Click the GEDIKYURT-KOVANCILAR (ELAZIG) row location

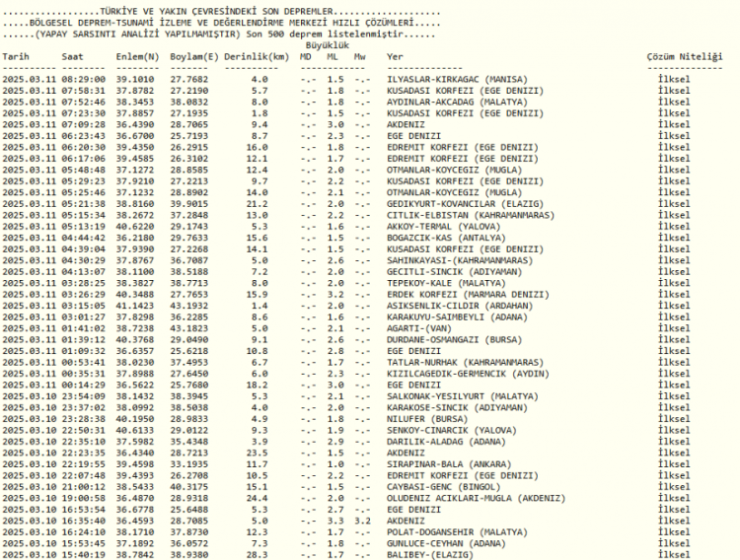coord(465,203)
